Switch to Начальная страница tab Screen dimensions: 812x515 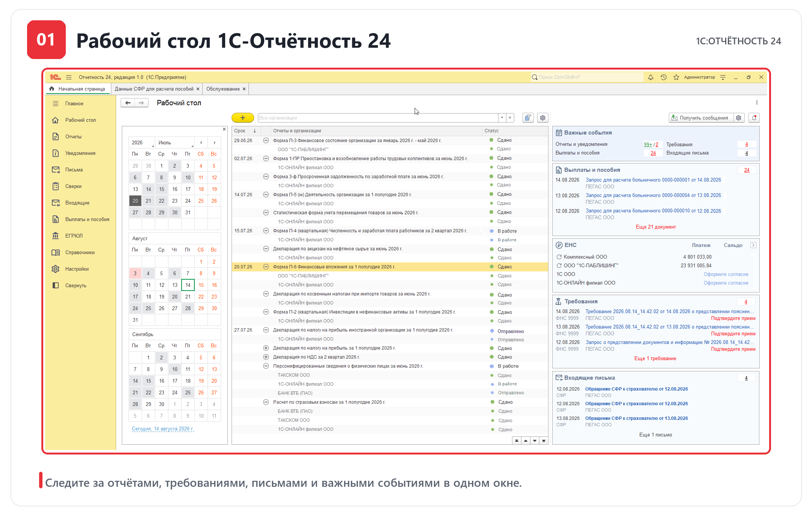pyautogui.click(x=78, y=89)
